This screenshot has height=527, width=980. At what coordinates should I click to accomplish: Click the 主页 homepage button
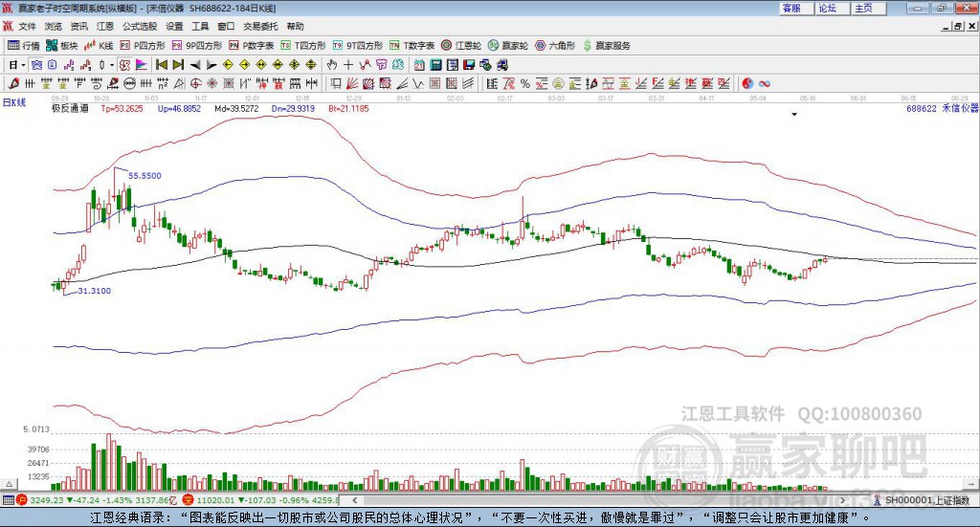pyautogui.click(x=868, y=8)
